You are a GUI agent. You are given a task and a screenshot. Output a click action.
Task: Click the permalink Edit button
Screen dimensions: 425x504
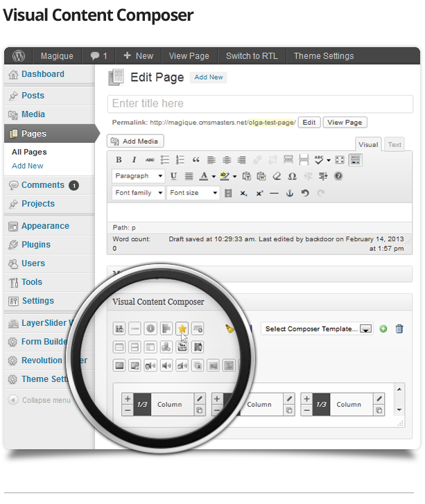point(309,123)
